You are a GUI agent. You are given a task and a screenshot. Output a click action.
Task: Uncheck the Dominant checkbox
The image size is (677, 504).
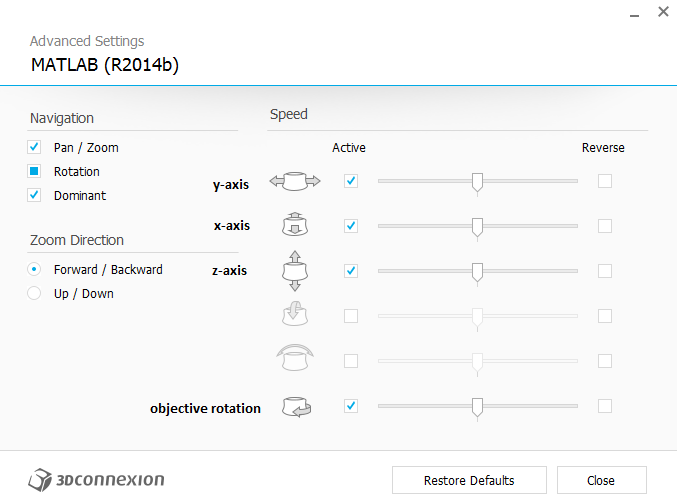(34, 195)
